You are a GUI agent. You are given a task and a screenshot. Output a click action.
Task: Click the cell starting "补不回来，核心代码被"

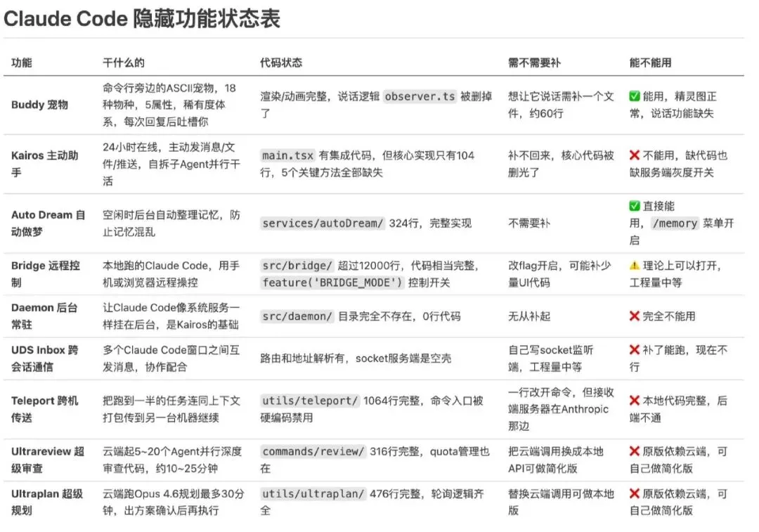pos(561,164)
